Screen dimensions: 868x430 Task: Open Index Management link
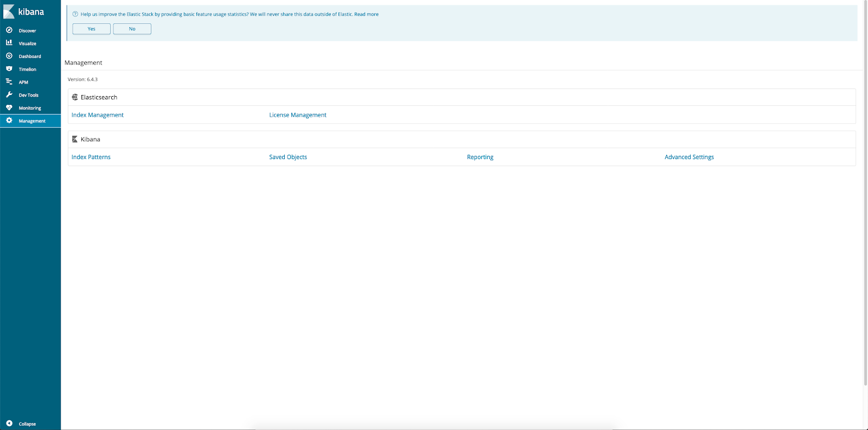pyautogui.click(x=98, y=115)
